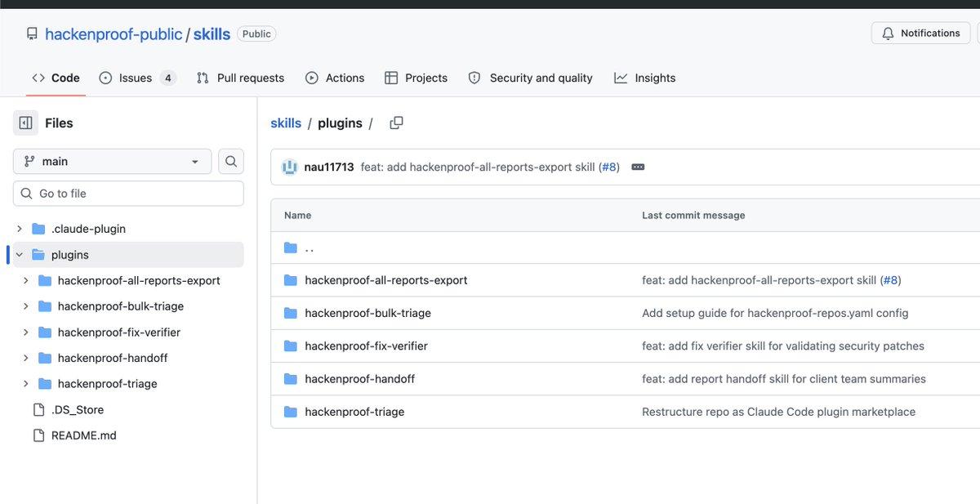The image size is (980, 504).
Task: Click Notifications button
Action: (x=921, y=33)
